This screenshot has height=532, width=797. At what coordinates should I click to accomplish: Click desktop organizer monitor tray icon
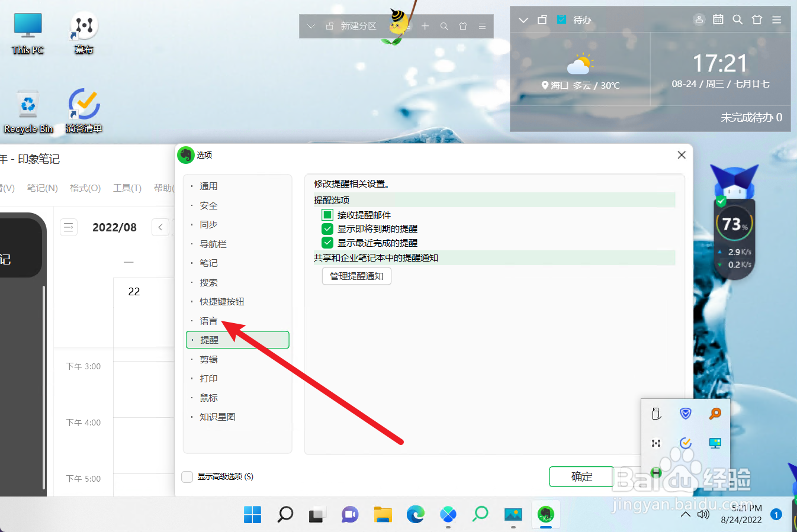(715, 443)
